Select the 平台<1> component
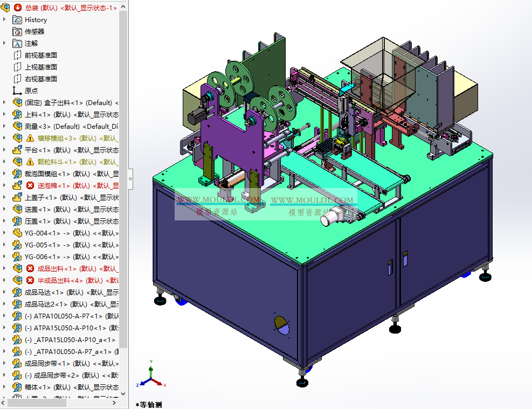The image size is (532, 409). [x=37, y=150]
